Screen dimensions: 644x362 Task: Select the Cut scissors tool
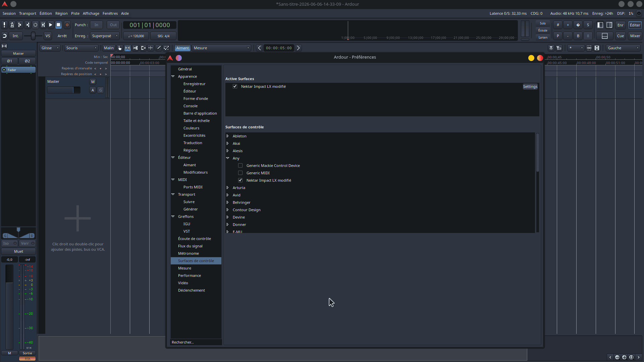pyautogui.click(x=135, y=48)
